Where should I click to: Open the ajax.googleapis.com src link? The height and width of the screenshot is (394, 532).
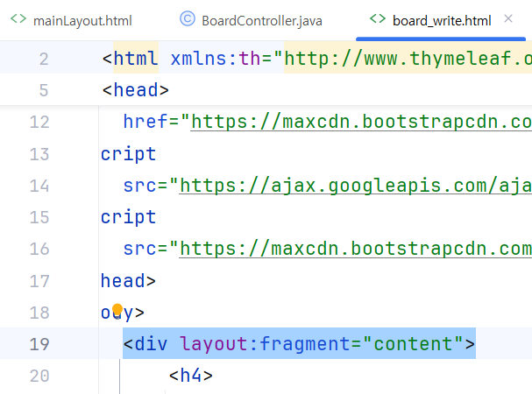[x=356, y=186]
